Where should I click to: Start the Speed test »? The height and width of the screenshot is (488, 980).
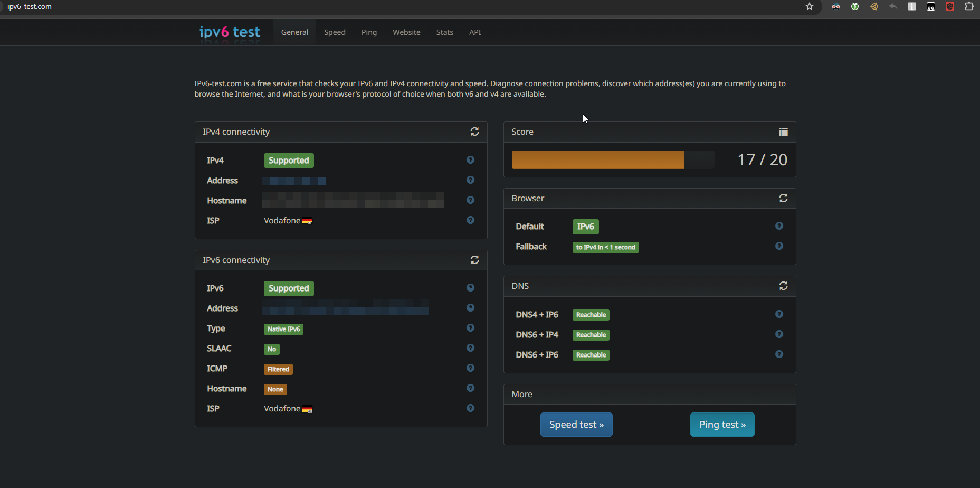tap(576, 425)
